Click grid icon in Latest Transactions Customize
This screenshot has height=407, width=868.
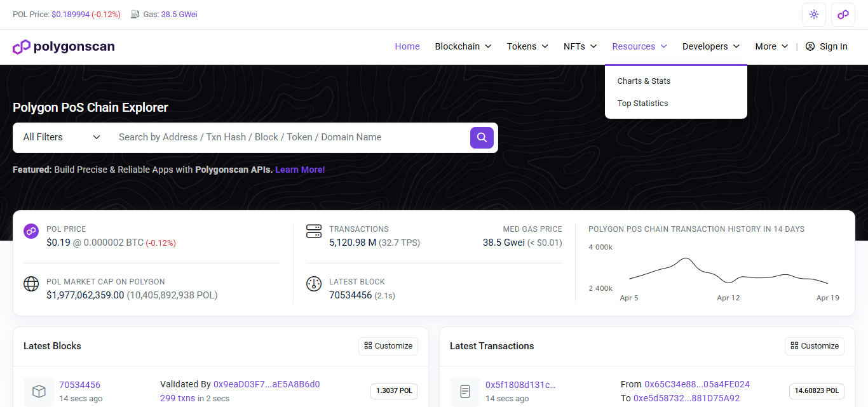[x=794, y=346]
